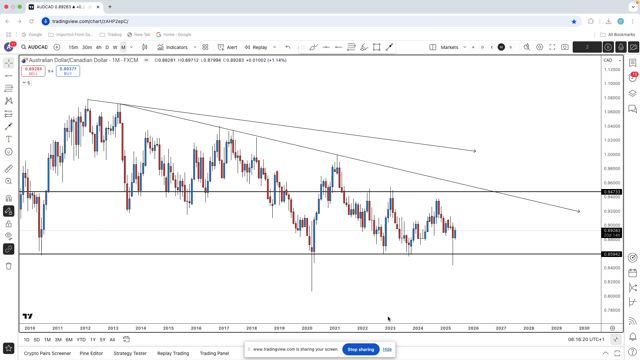Image resolution: width=640 pixels, height=360 pixels.
Task: Select the patterns tool in left sidebar
Action: pyautogui.click(x=9, y=101)
